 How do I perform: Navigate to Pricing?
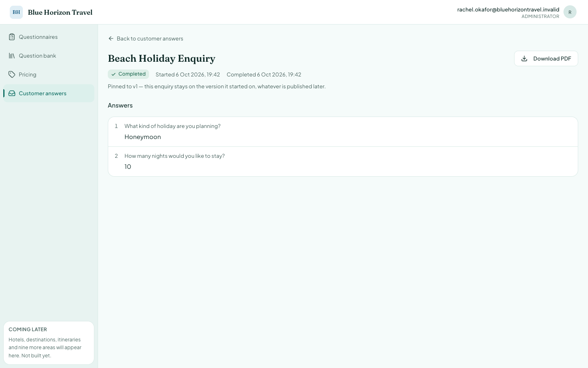49,74
